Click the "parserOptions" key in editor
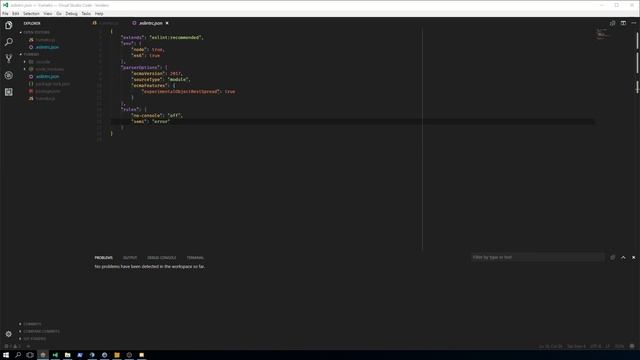 (141, 67)
